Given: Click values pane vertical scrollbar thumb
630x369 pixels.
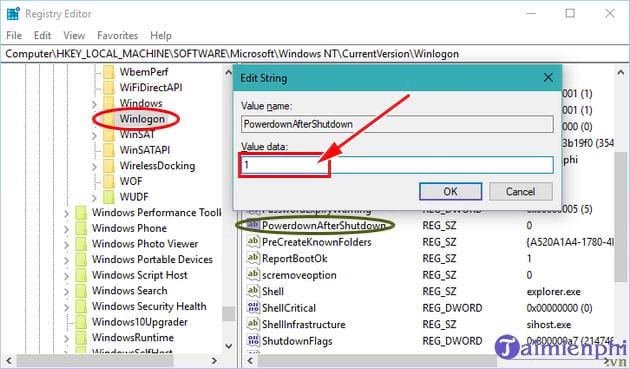Looking at the screenshot, I should click(x=620, y=217).
